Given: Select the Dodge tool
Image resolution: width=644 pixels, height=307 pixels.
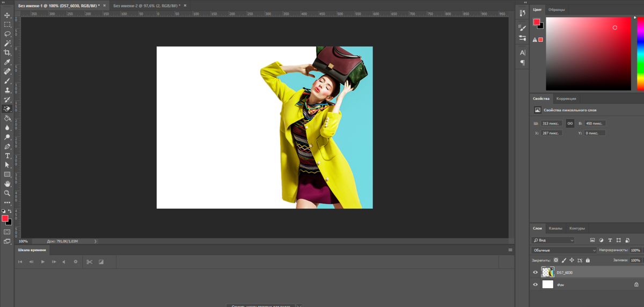Looking at the screenshot, I should coord(7,137).
